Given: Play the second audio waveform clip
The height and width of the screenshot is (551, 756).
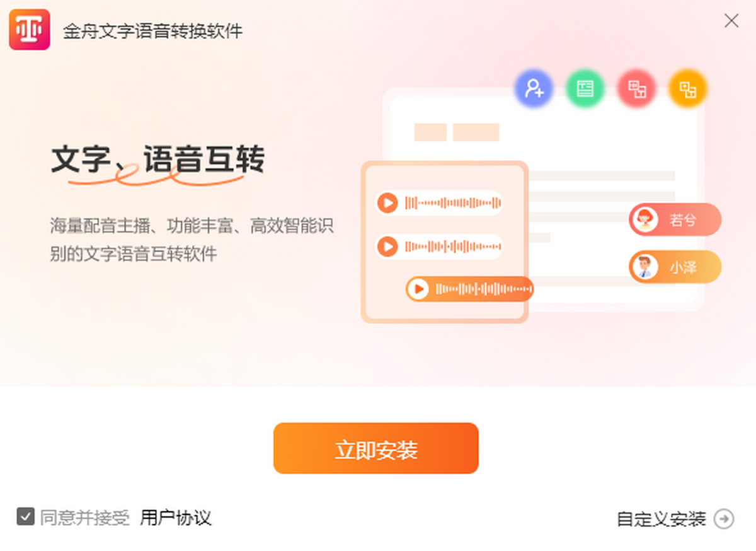Looking at the screenshot, I should click(x=387, y=246).
